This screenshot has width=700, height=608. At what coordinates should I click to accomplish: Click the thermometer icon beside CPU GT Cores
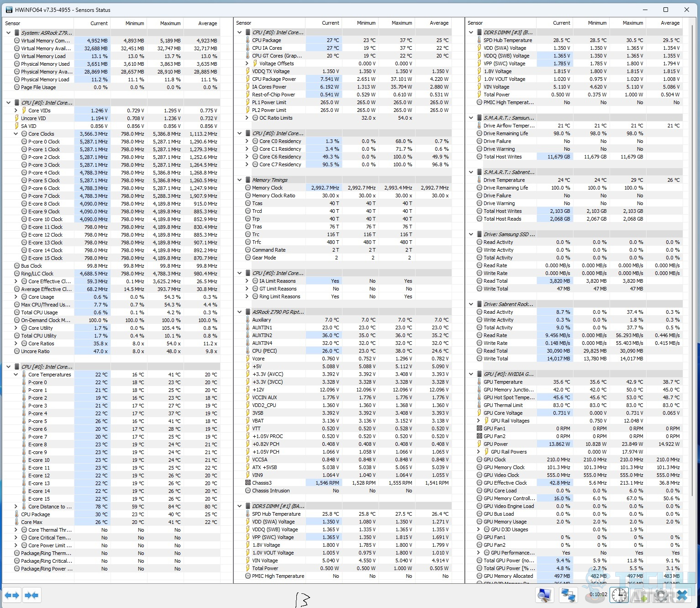point(248,56)
